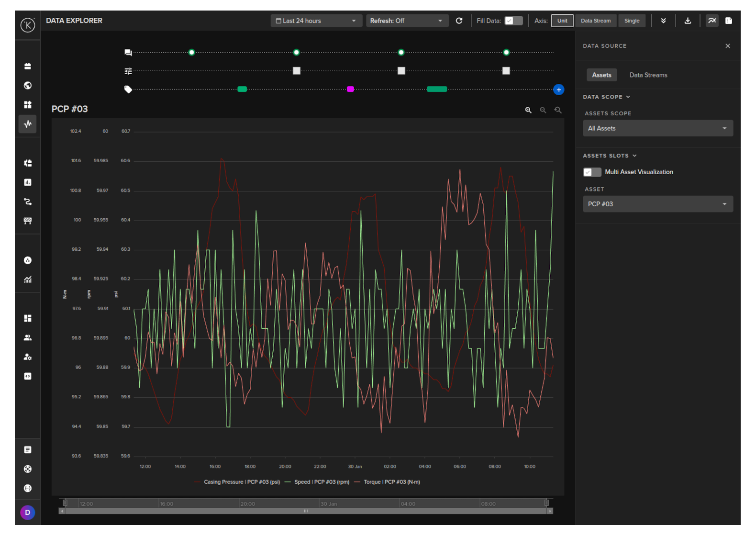Click the time range slider bar

pos(306,511)
